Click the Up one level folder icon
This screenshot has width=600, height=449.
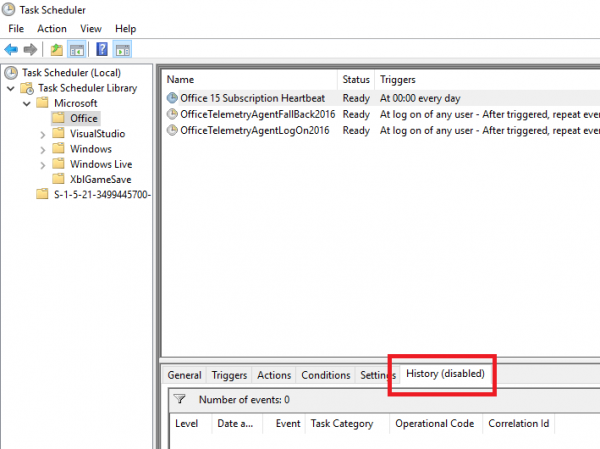click(x=57, y=50)
